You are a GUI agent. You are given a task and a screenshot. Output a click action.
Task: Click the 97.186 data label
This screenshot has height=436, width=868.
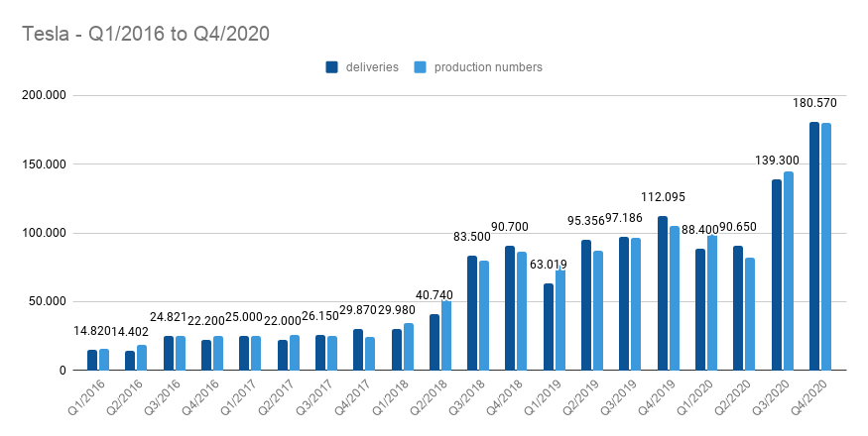point(624,218)
